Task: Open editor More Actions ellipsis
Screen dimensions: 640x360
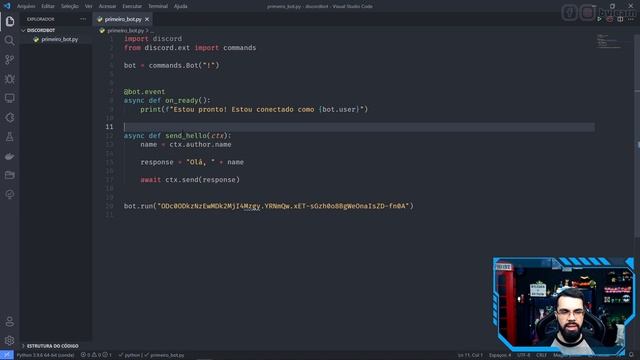Action: click(x=631, y=19)
